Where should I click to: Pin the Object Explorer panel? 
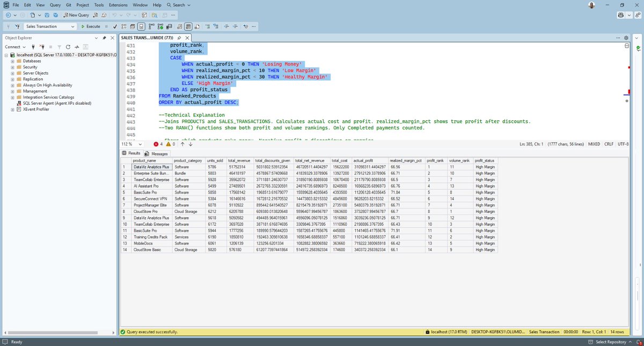[x=104, y=38]
